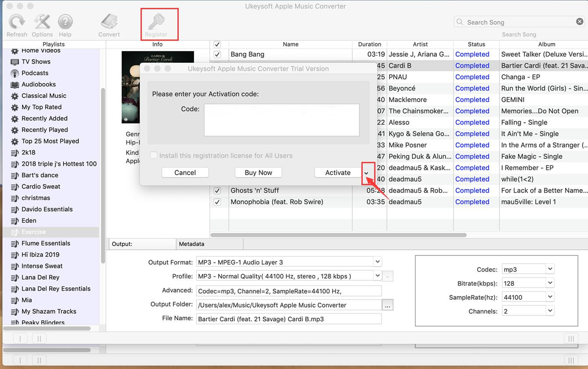Select the Bart's dance playlist
Viewport: 588px width, 369px height.
coord(40,175)
